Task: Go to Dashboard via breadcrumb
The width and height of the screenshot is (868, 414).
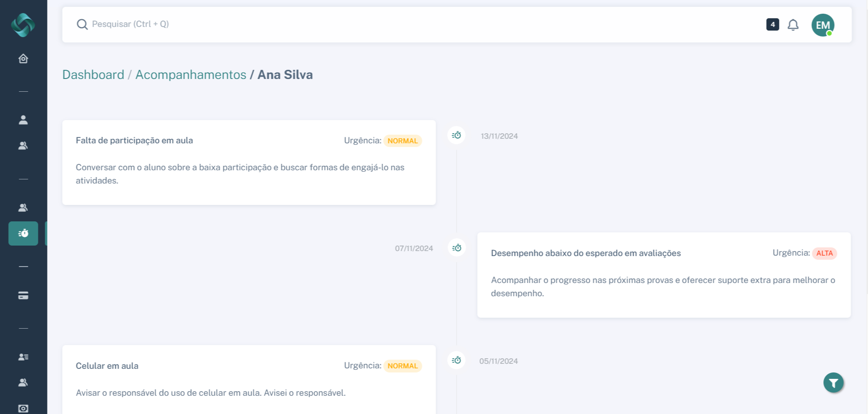Action: 93,75
